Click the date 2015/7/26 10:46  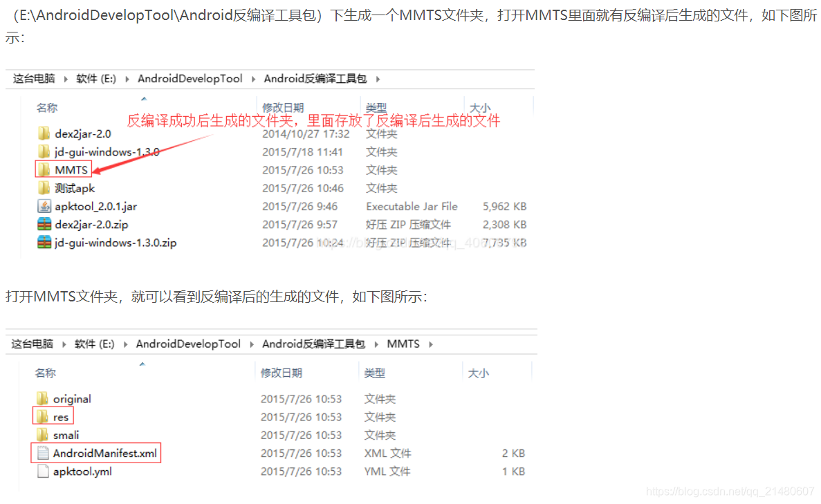click(303, 189)
